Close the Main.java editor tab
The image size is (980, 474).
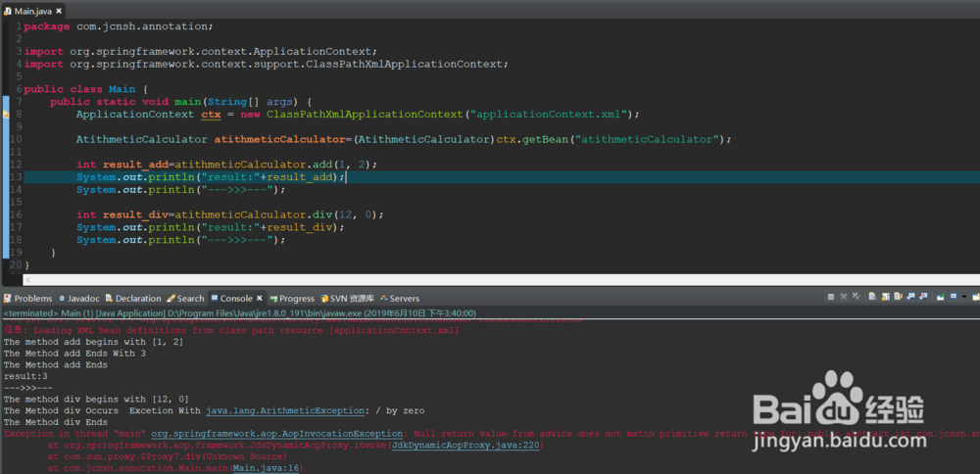click(x=59, y=11)
